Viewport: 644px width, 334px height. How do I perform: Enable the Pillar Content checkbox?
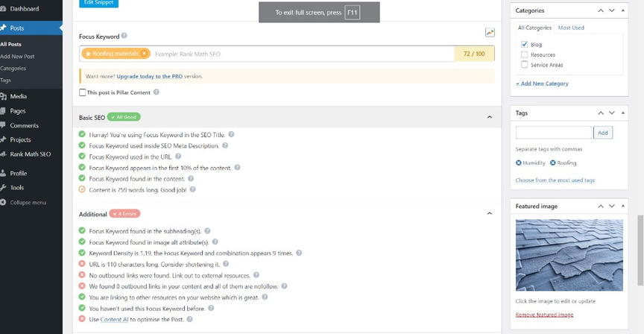pos(82,92)
